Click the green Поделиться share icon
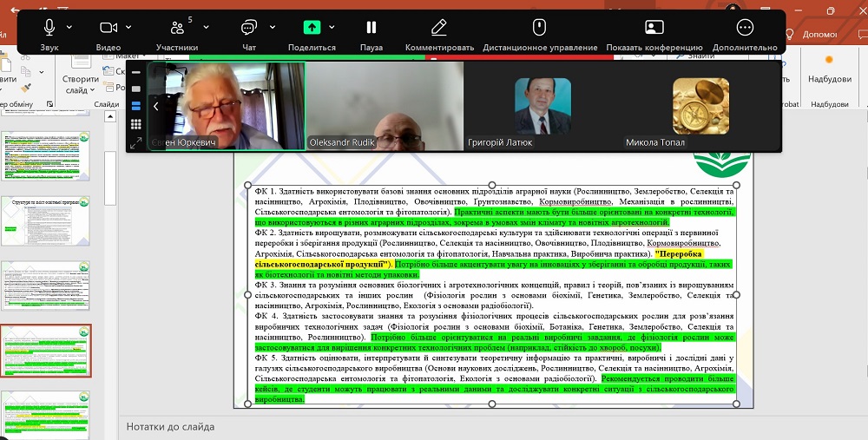The image size is (868, 440). pyautogui.click(x=312, y=28)
